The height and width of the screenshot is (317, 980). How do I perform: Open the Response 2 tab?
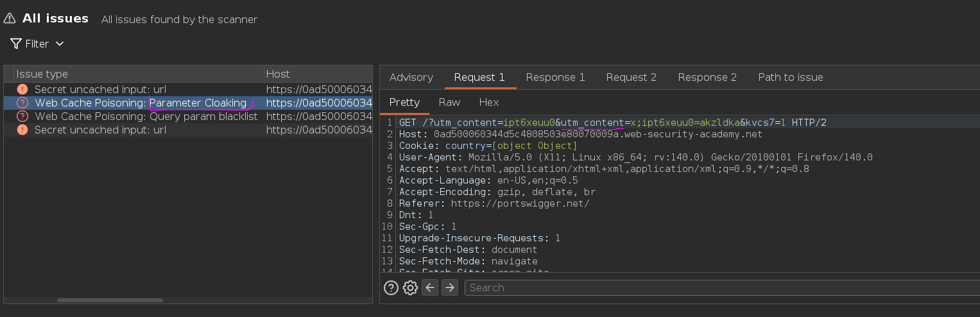tap(707, 77)
